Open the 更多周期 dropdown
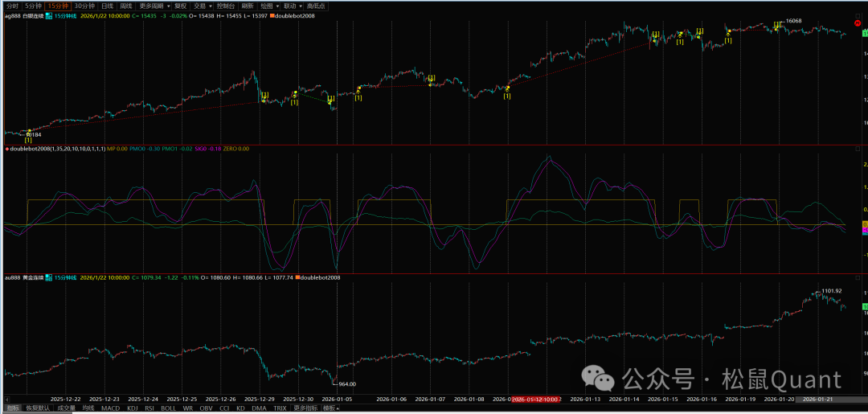 (152, 6)
